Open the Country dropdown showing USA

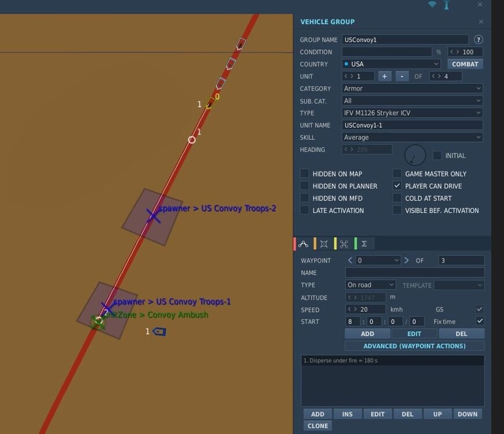tap(391, 64)
